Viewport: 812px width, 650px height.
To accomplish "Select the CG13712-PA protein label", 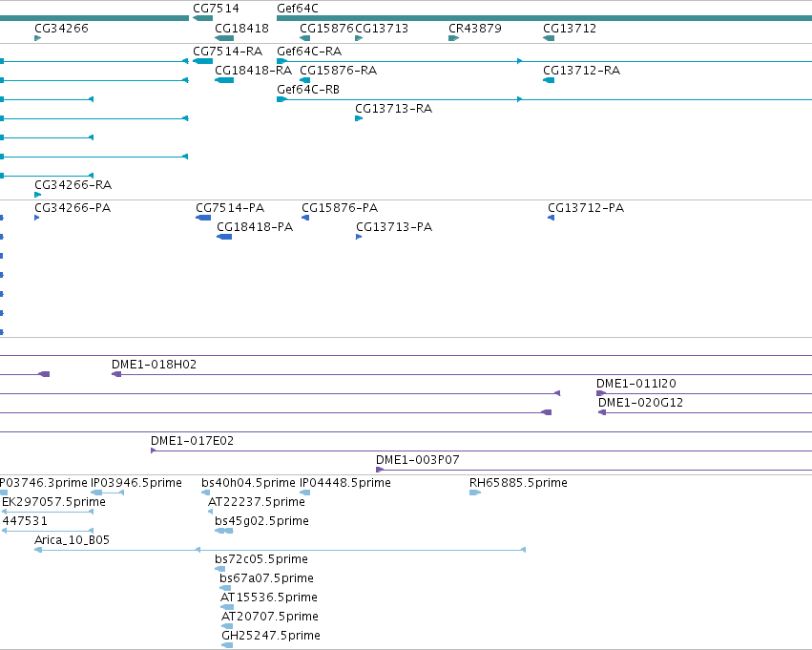I will click(x=586, y=208).
